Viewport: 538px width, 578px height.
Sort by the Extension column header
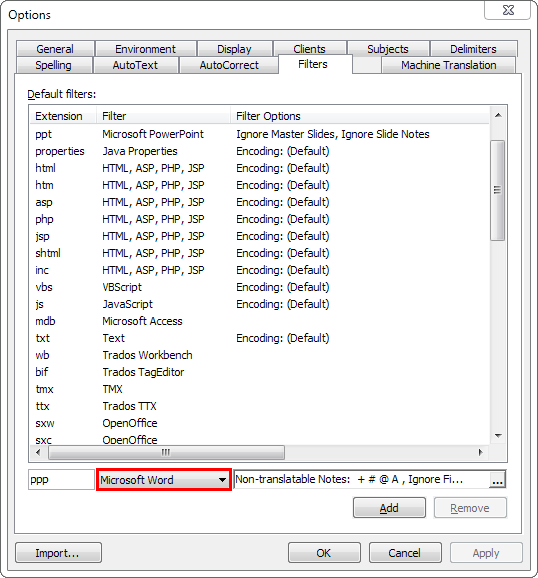[x=63, y=116]
